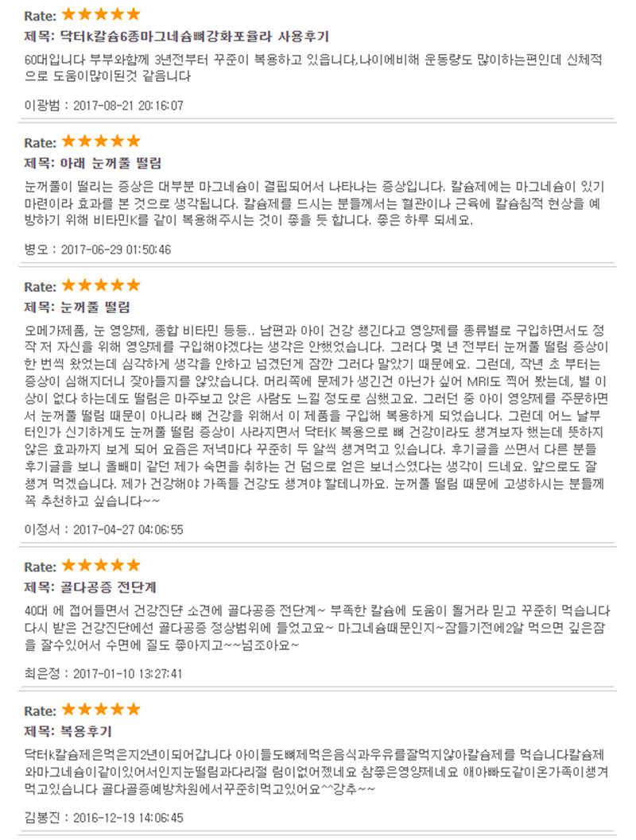Open the '골다공증 전단계' review title
636x840 pixels.
(107, 587)
